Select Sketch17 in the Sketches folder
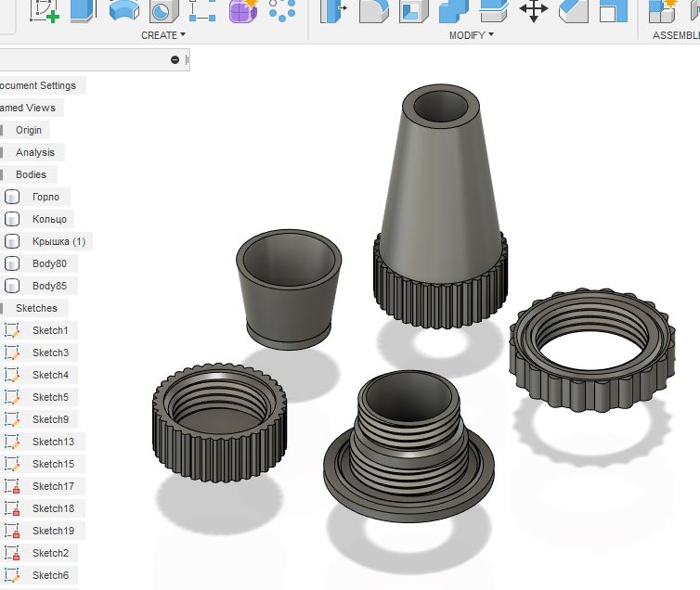This screenshot has height=590, width=700. click(53, 486)
